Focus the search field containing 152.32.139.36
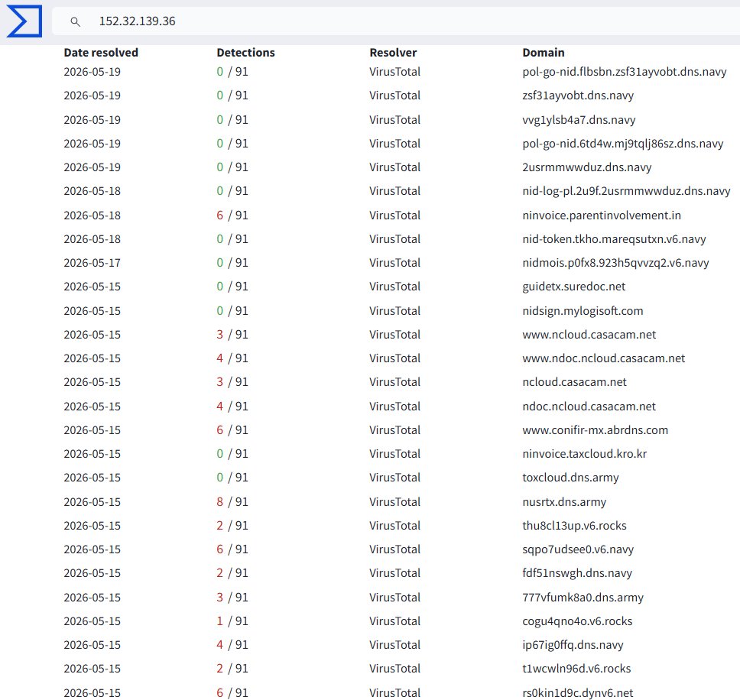 click(395, 21)
